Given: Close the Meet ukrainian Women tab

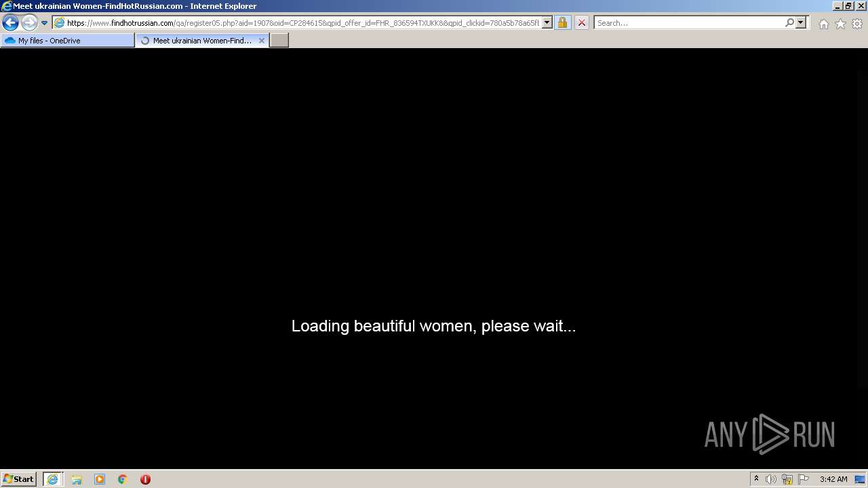Looking at the screenshot, I should pyautogui.click(x=262, y=41).
